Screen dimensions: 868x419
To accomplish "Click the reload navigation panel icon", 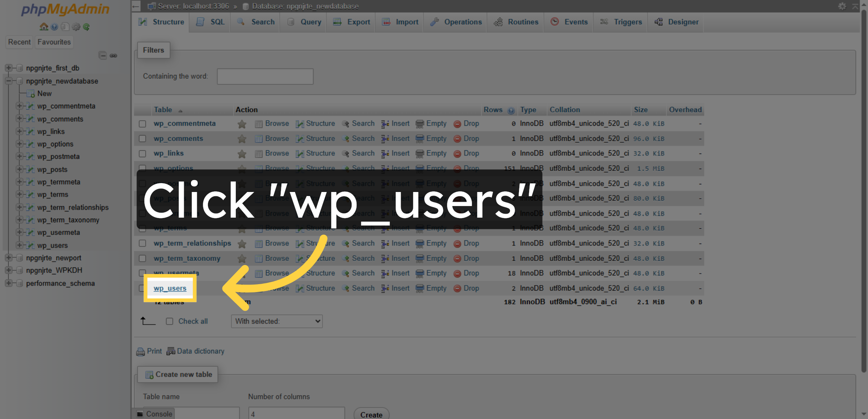I will coord(86,27).
